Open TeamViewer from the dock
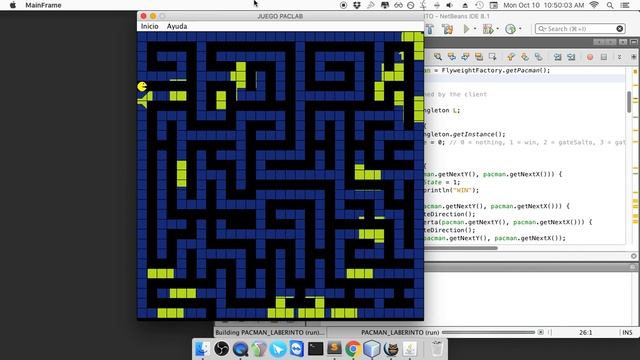The width and height of the screenshot is (640, 360). (x=297, y=349)
